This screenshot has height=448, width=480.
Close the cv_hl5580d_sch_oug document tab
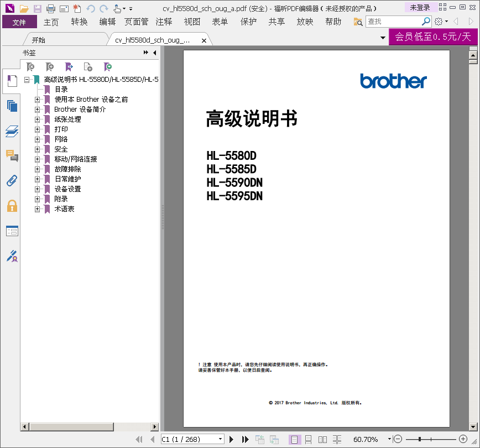[x=204, y=40]
